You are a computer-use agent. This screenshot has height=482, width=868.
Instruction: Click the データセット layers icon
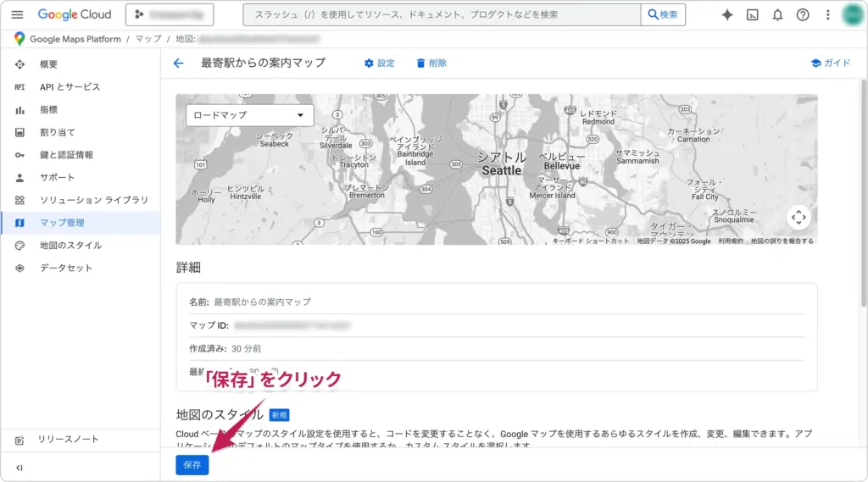[20, 269]
